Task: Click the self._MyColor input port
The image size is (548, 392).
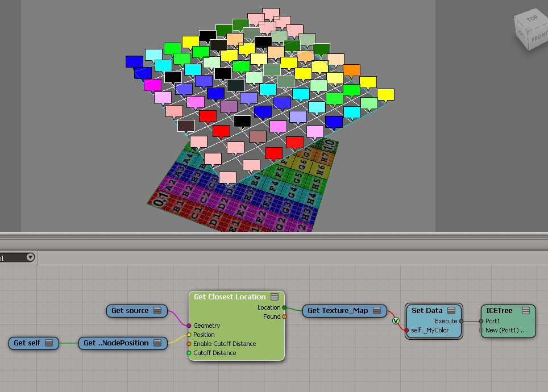Action: pyautogui.click(x=407, y=330)
